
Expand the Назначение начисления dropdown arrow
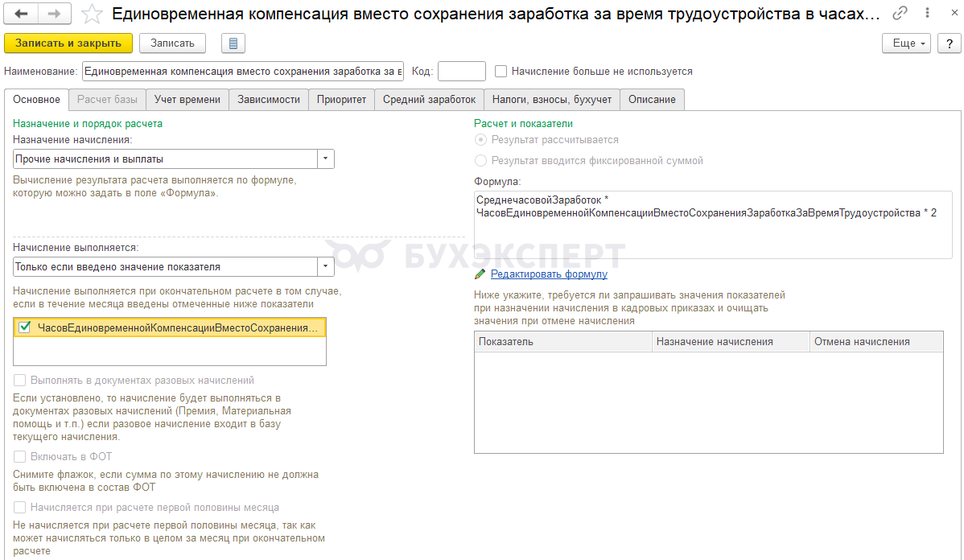point(325,159)
